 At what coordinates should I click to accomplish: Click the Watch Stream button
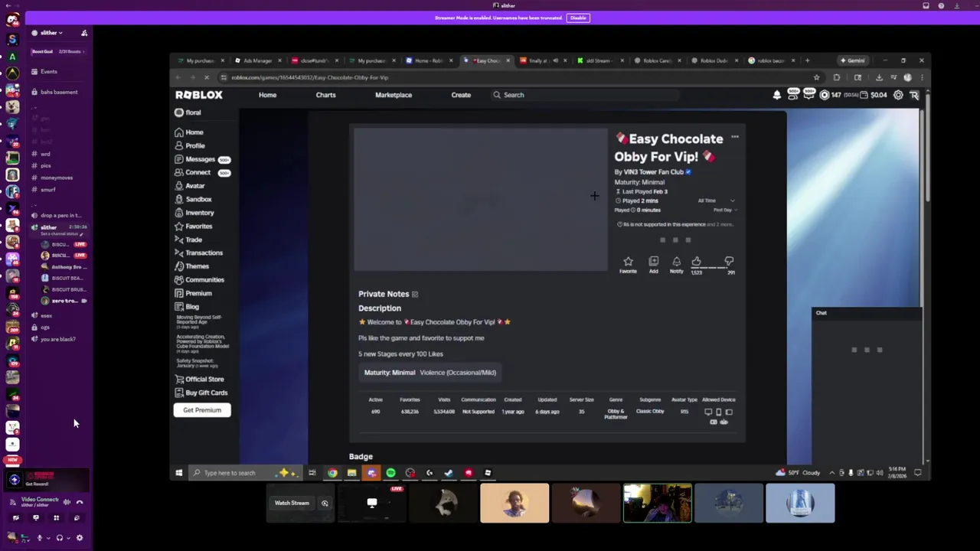tap(292, 504)
